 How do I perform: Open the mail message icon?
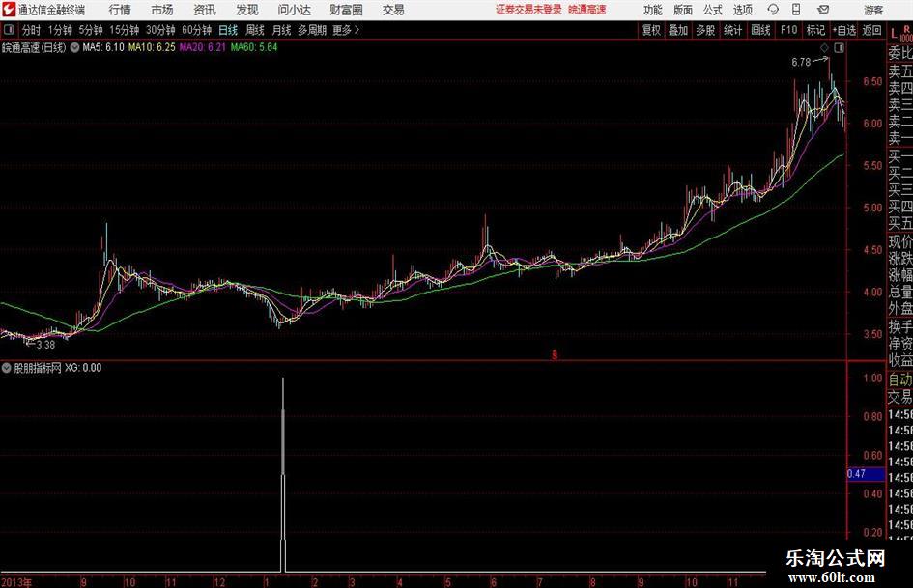[x=823, y=10]
